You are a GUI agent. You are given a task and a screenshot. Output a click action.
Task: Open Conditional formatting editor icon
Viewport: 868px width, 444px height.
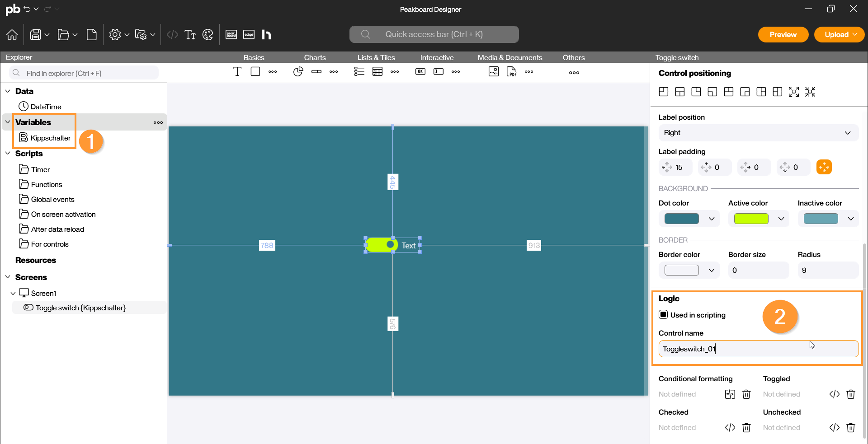pyautogui.click(x=730, y=394)
